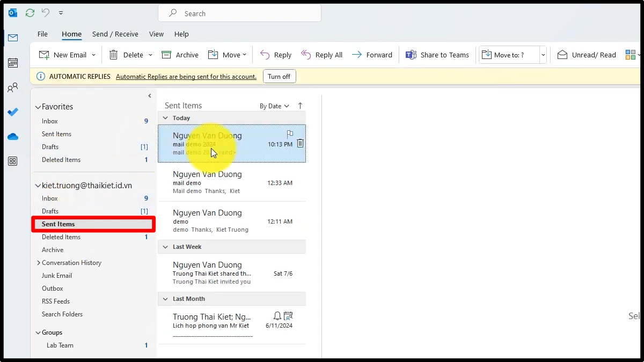644x362 pixels.
Task: Click Reply All button
Action: 322,55
